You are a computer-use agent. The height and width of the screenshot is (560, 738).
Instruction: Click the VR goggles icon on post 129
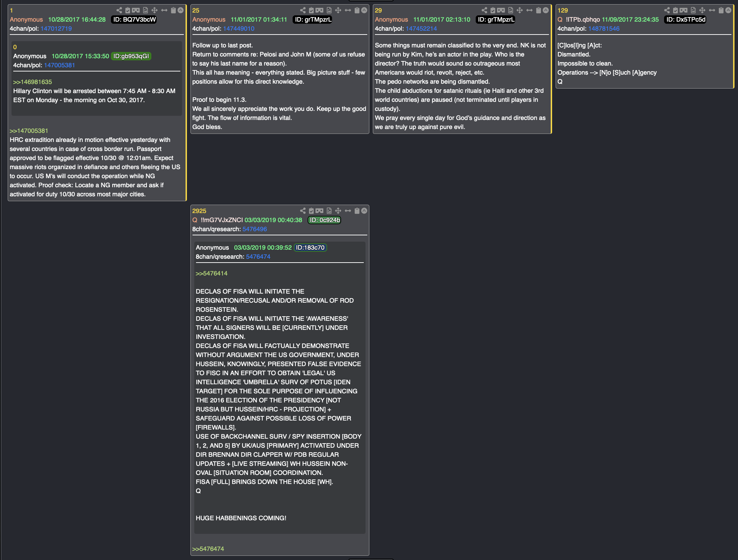[x=684, y=10]
